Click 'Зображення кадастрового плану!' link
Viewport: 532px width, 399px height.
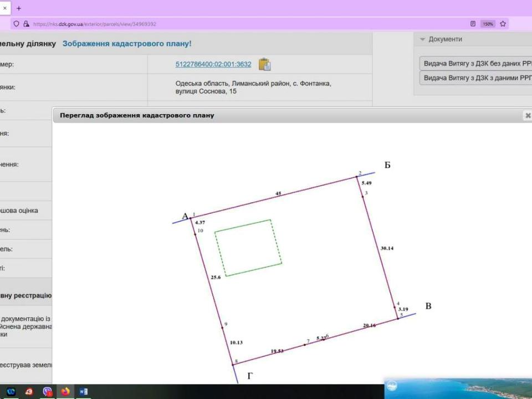coord(127,43)
